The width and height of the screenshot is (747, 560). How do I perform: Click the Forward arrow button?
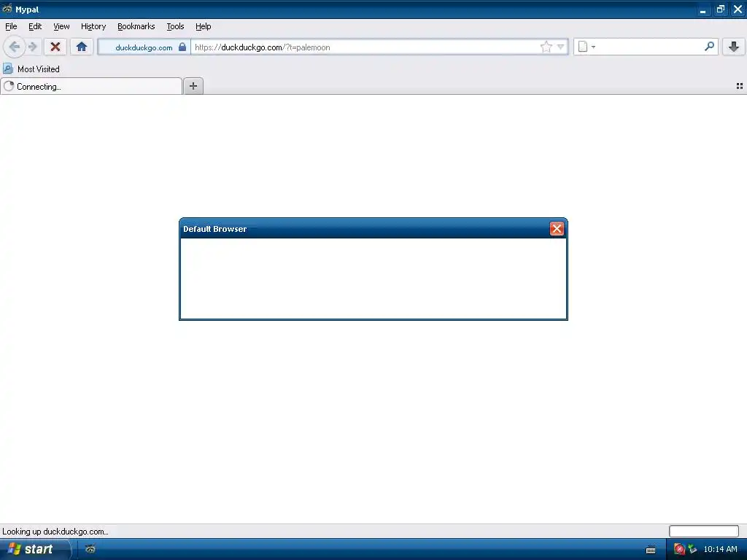pos(32,47)
